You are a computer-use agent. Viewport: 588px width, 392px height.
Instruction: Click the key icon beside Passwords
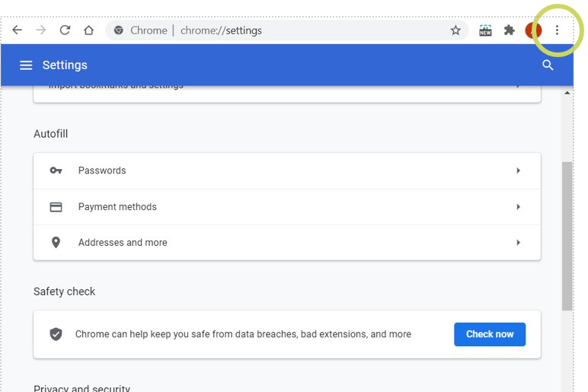pos(56,171)
